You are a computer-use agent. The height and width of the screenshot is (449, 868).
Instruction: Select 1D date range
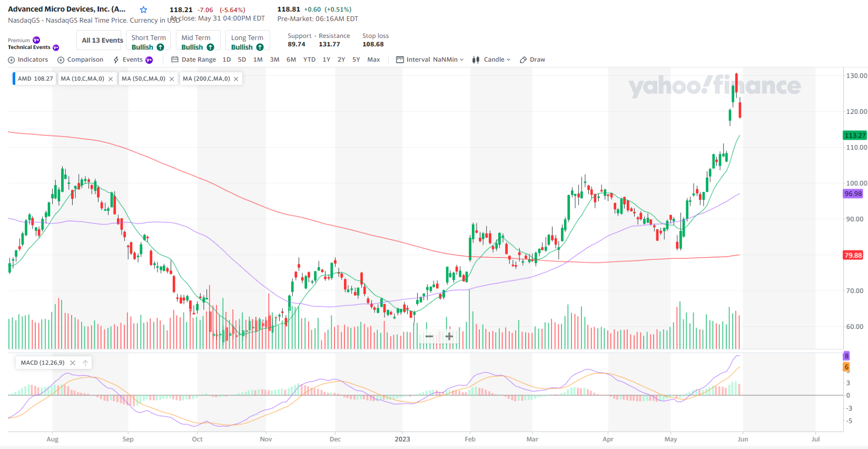(x=226, y=60)
